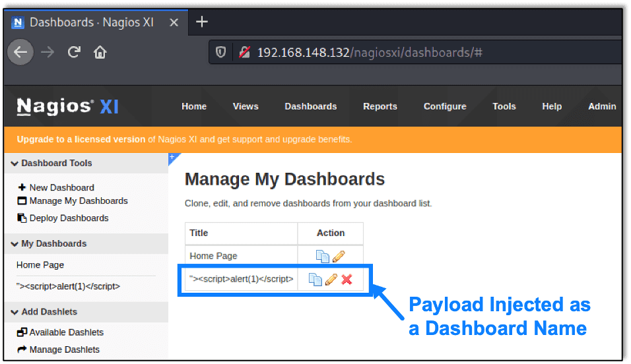Viewport: 631px width, 364px height.
Task: Click Upgrade to a licensed version link
Action: (81, 139)
